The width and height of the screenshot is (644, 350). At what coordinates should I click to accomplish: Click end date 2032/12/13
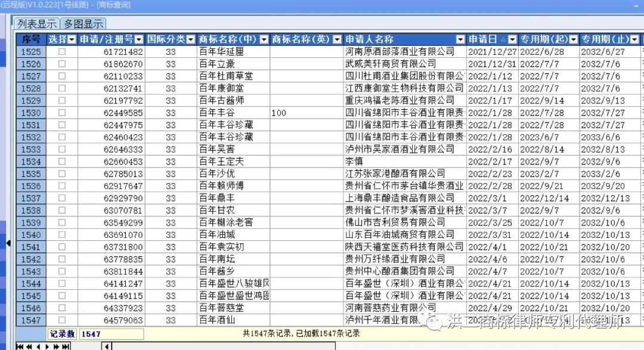click(605, 199)
